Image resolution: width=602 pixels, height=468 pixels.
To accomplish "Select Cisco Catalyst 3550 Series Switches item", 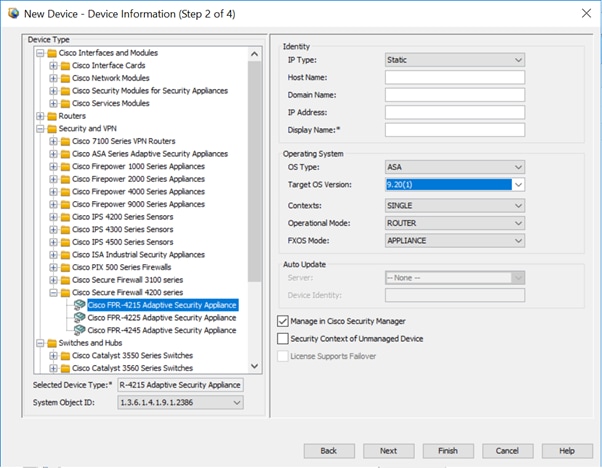I will click(x=132, y=356).
